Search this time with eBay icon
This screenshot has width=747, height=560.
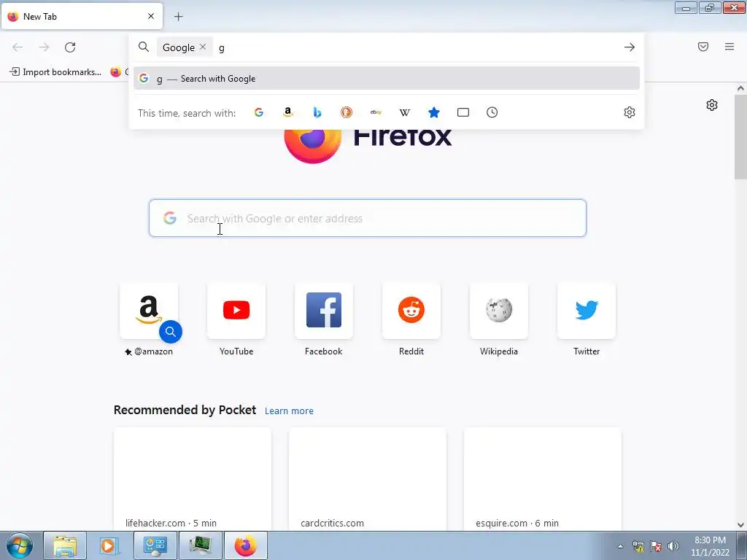click(x=376, y=112)
